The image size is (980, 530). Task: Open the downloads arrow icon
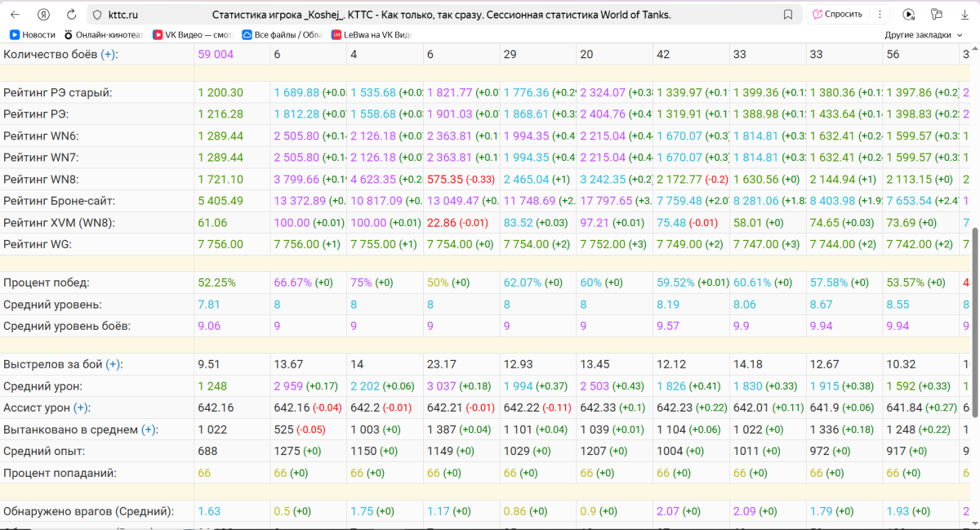point(964,15)
